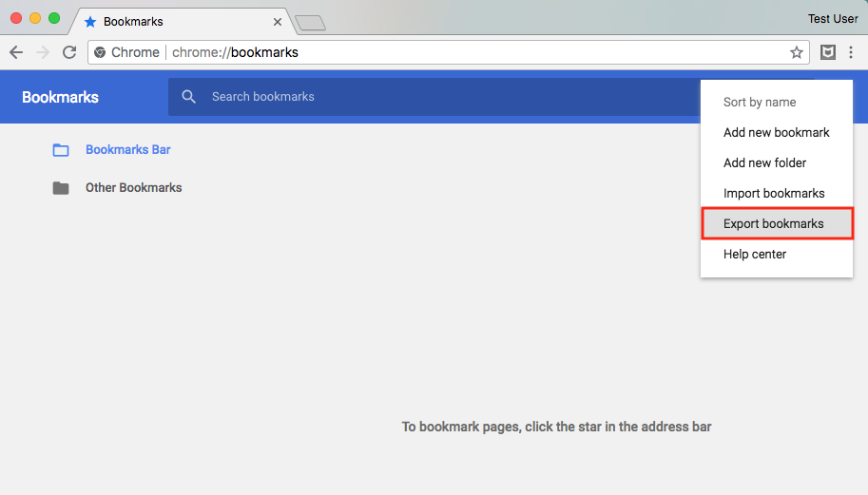
Task: Open the Pocket extension icon
Action: (827, 52)
